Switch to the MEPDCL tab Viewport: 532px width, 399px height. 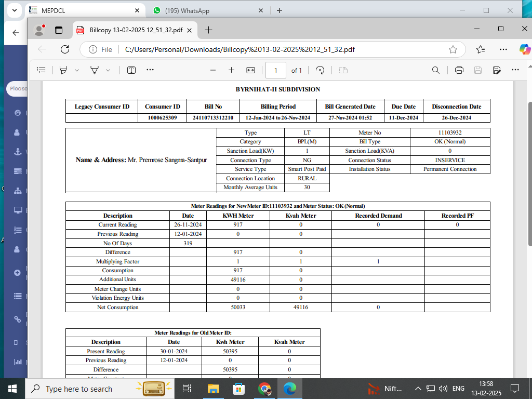point(85,10)
